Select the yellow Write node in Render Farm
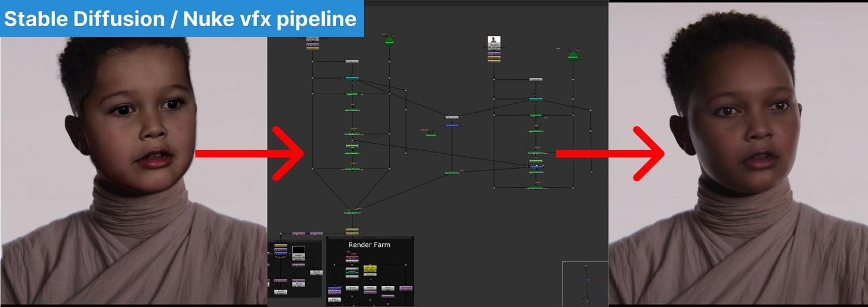The image size is (868, 307). [370, 269]
